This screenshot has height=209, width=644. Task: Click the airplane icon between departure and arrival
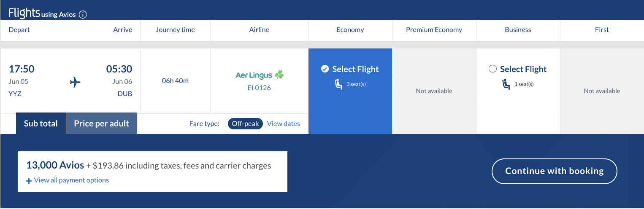(75, 82)
